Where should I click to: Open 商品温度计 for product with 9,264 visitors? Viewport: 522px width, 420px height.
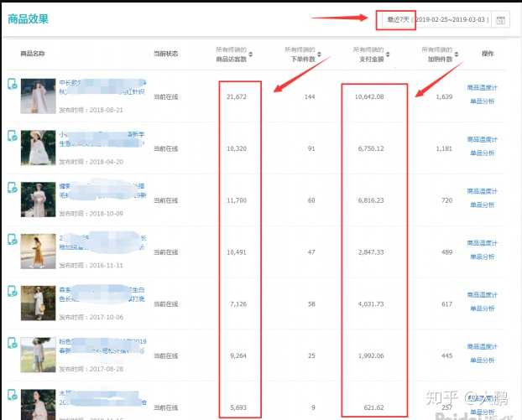click(482, 347)
